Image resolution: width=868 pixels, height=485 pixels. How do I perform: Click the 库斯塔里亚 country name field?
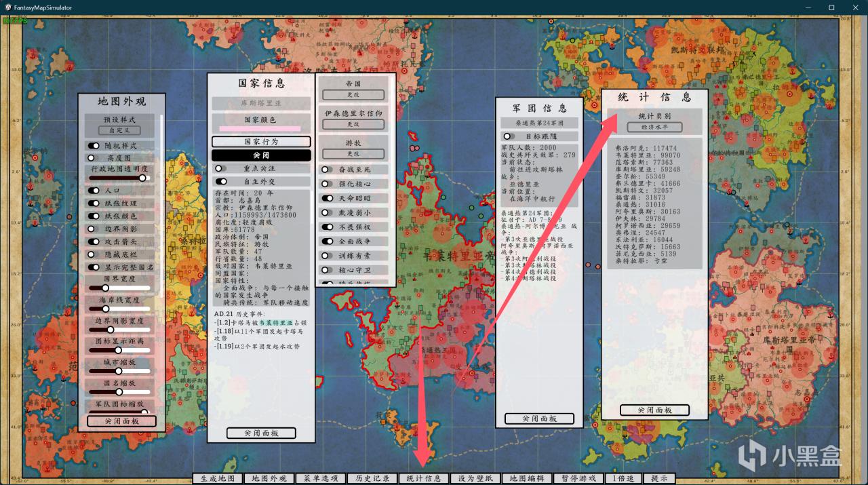[261, 103]
